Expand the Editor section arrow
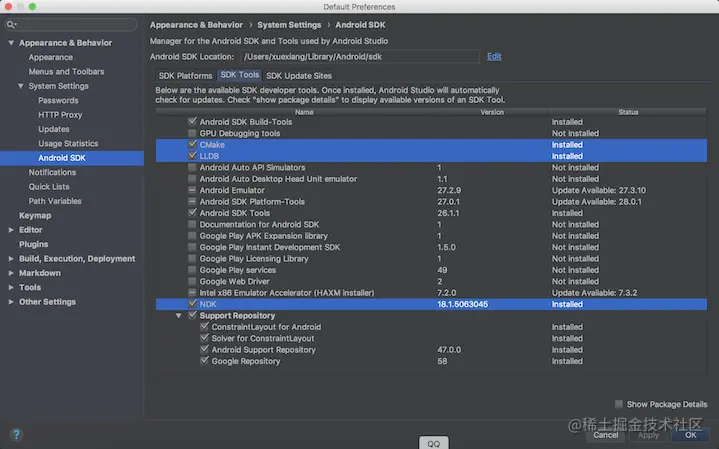 pyautogui.click(x=11, y=230)
